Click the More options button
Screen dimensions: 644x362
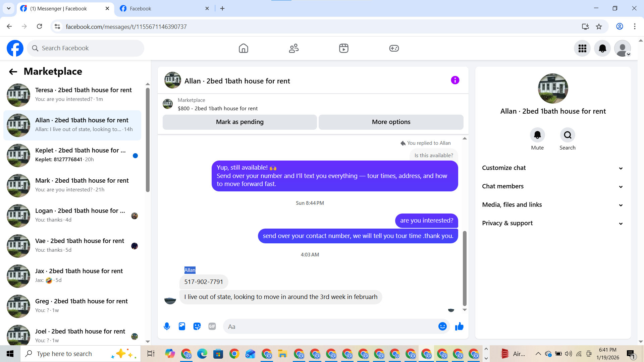[391, 122]
